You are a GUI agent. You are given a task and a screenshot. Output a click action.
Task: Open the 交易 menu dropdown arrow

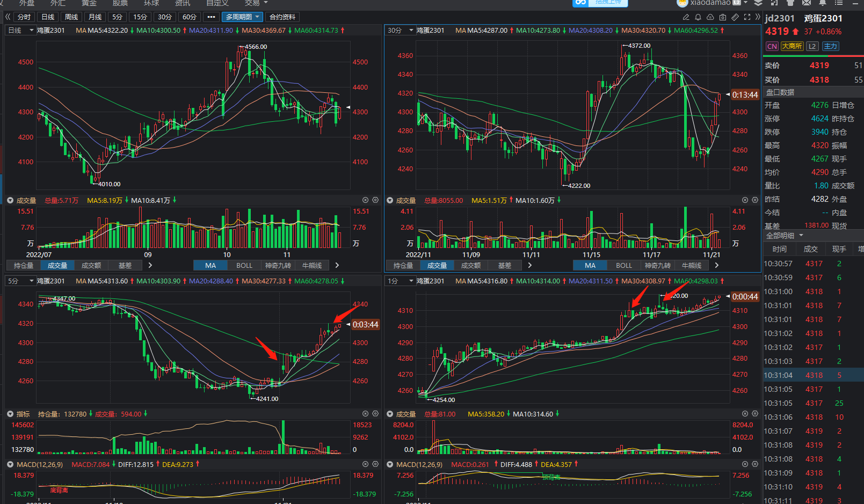(x=265, y=3)
